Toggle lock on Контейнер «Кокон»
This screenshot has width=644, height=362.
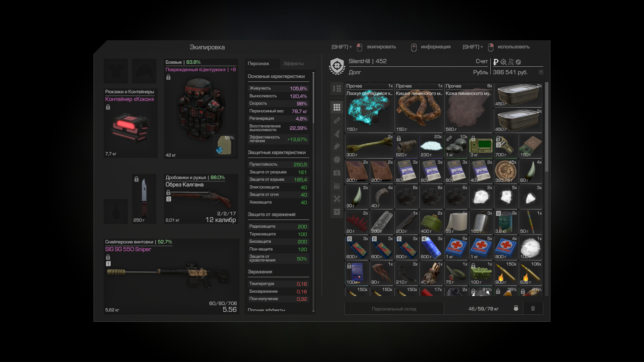108,107
